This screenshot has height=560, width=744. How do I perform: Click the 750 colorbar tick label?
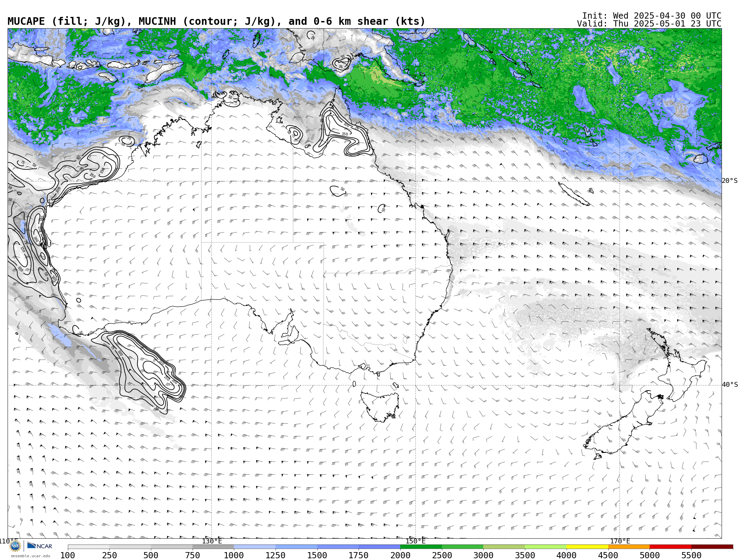click(193, 555)
